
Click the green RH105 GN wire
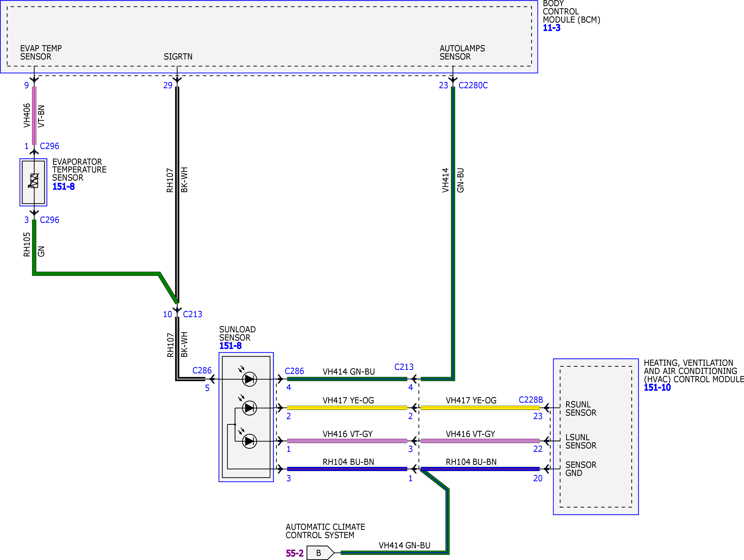(x=34, y=247)
